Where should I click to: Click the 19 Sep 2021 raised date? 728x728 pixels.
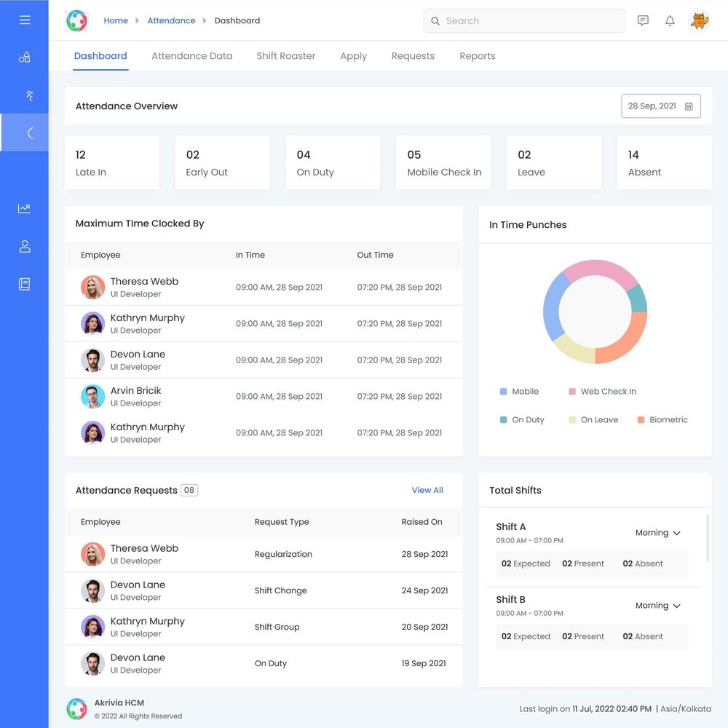[x=424, y=663]
